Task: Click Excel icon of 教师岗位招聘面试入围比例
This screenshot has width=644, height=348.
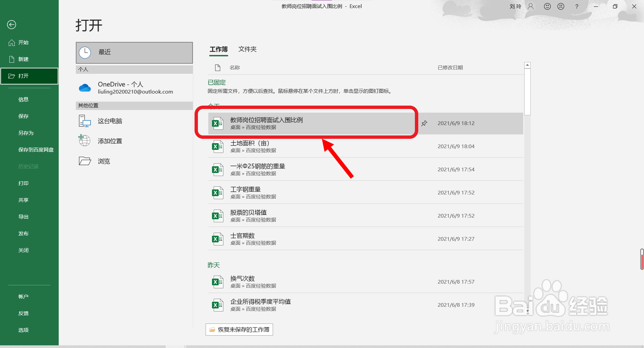Action: [218, 123]
